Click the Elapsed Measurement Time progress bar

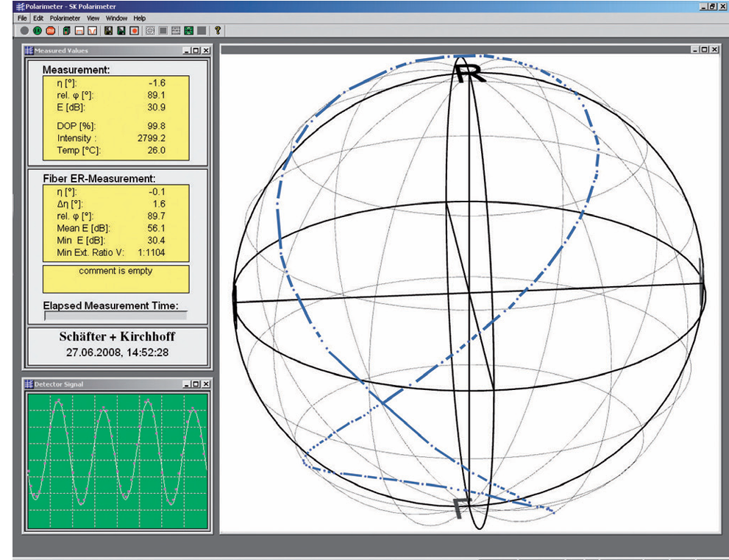(x=115, y=315)
